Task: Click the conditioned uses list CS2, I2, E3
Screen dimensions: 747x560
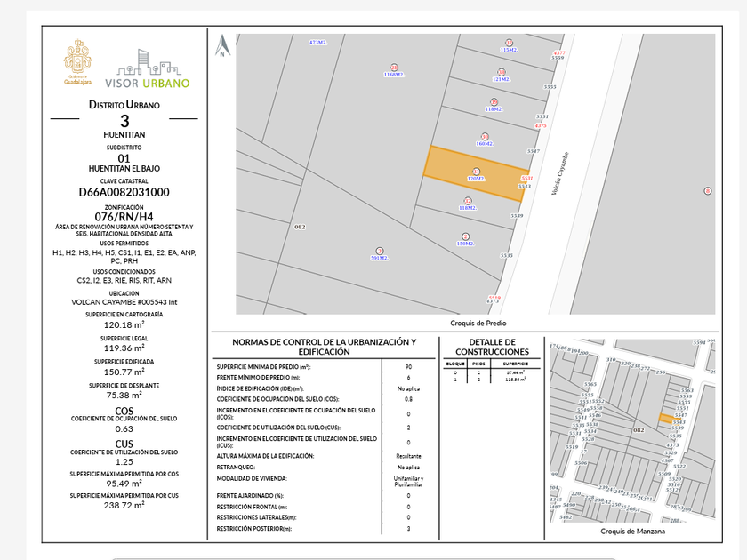Action: coord(124,281)
